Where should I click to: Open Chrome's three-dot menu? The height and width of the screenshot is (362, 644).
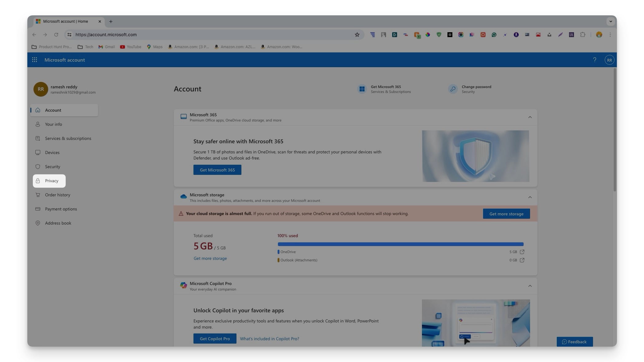(x=610, y=35)
